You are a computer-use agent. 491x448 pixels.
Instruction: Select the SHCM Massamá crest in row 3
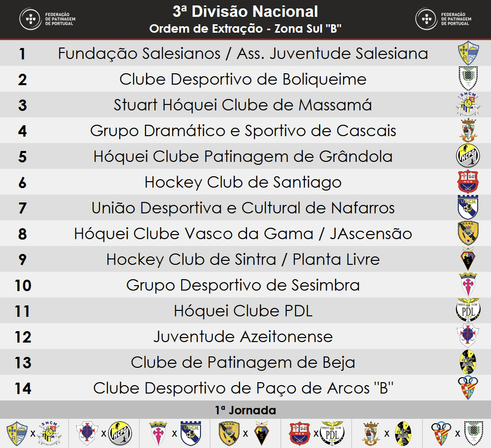click(468, 104)
